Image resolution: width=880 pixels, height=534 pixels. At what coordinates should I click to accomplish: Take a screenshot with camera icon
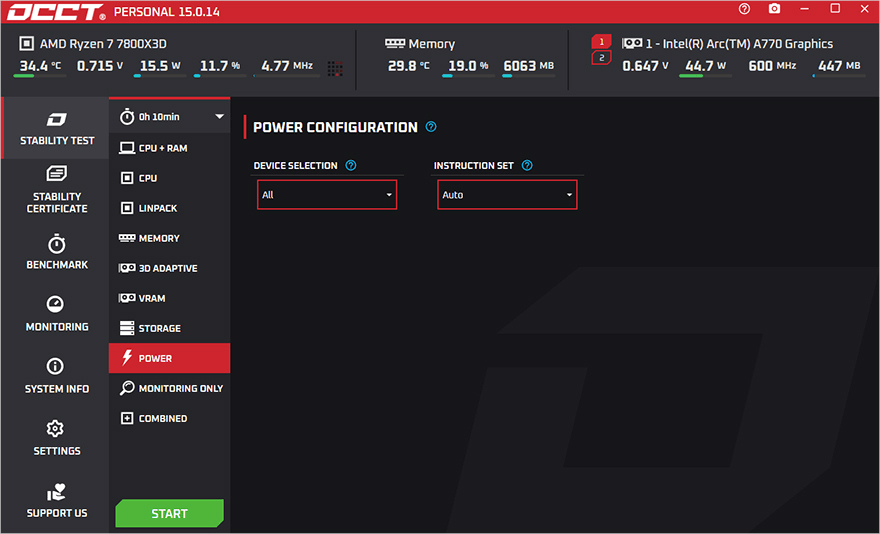[774, 9]
